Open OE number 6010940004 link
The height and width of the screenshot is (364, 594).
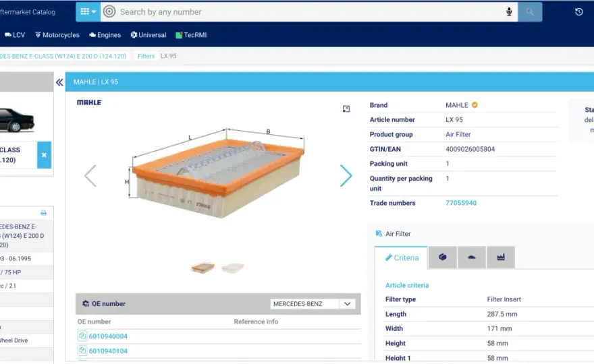pos(108,336)
